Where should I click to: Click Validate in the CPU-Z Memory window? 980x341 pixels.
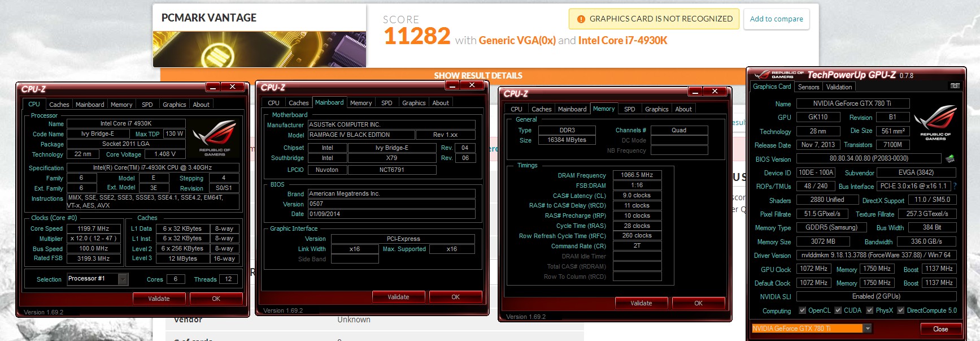(641, 303)
